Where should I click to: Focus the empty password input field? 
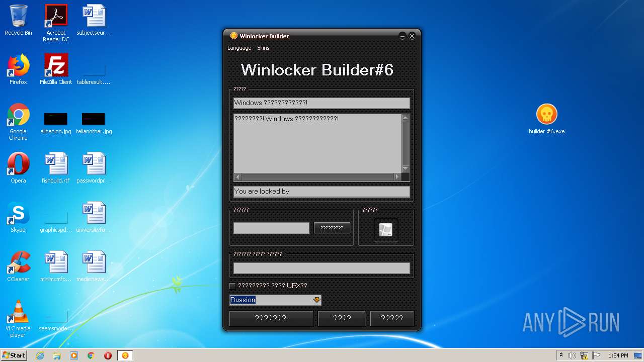[x=271, y=228]
